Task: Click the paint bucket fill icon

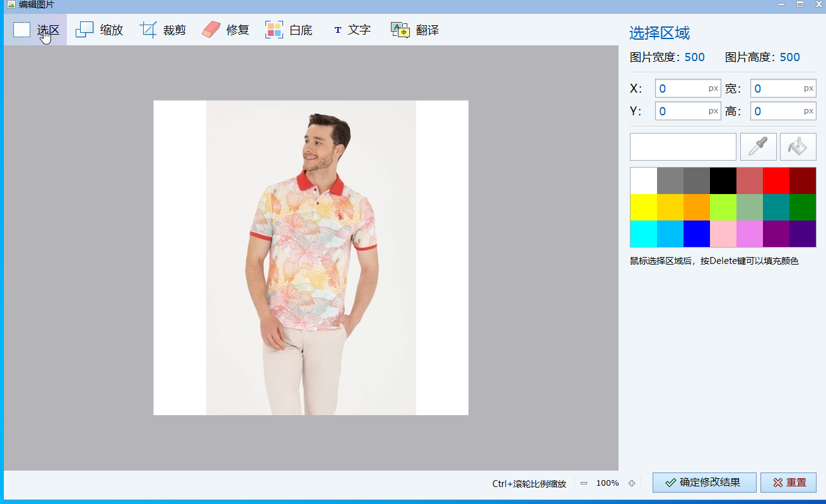Action: [798, 147]
